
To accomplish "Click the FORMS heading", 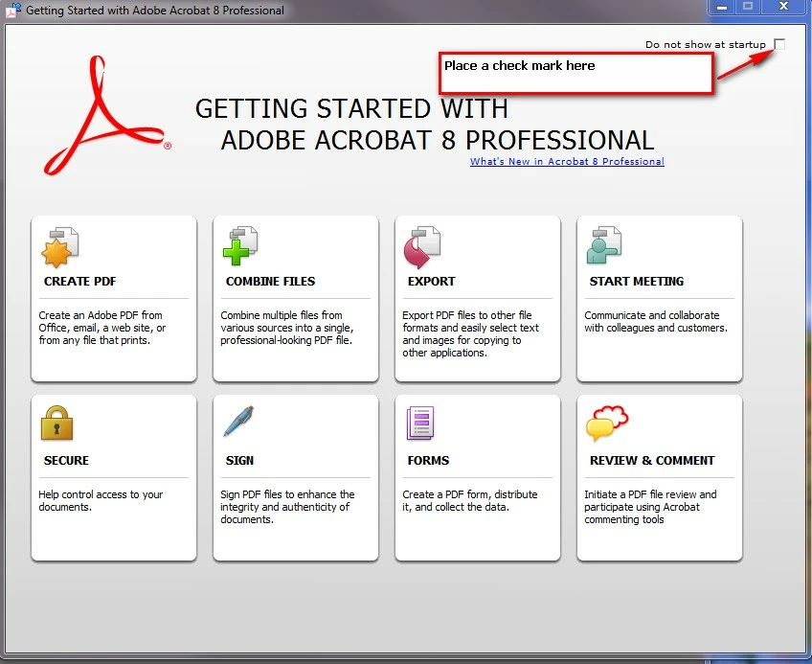I will [428, 461].
